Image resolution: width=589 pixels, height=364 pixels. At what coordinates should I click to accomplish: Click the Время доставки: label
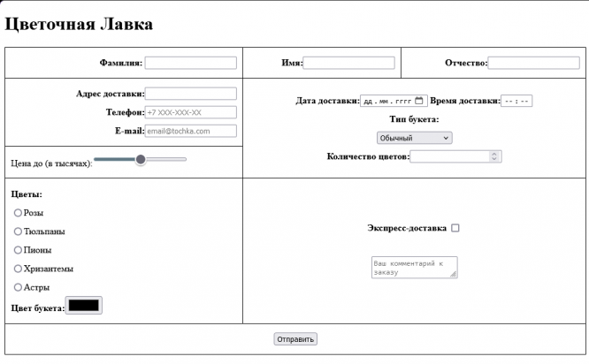click(x=465, y=101)
